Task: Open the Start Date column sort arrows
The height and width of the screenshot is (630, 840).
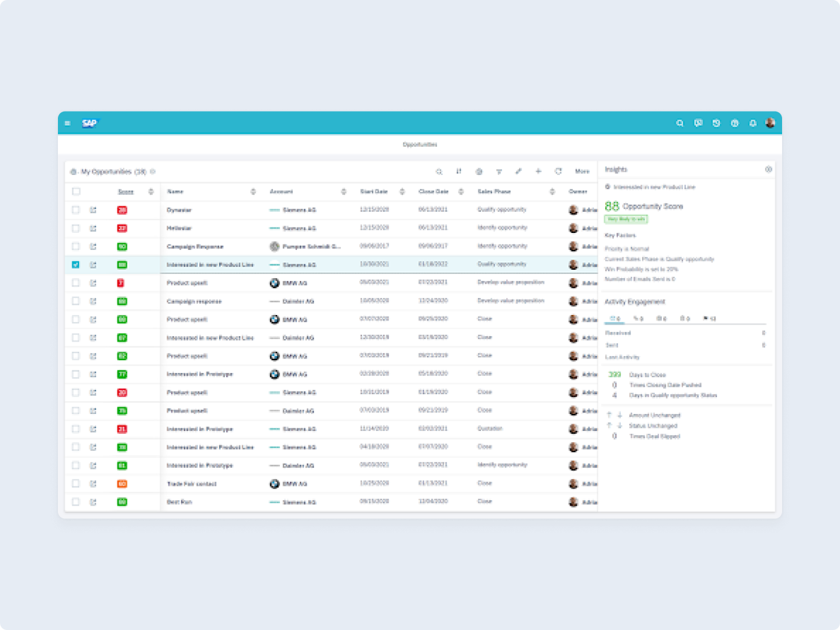Action: 402,191
